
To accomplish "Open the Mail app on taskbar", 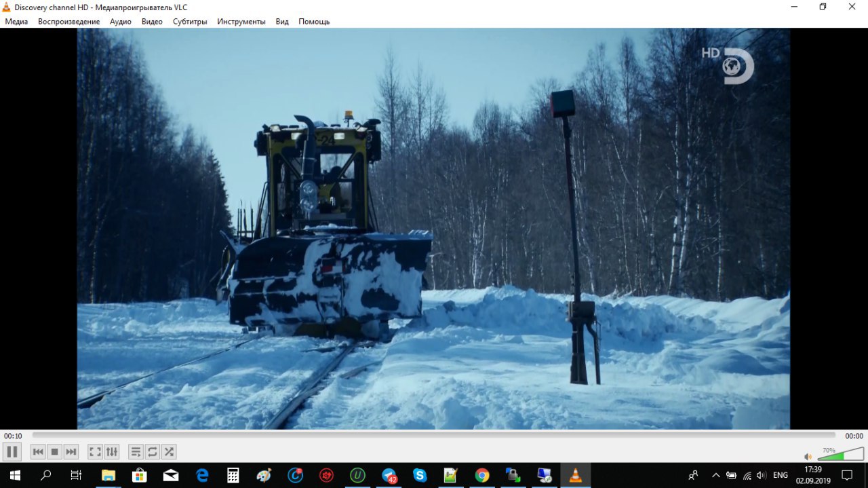I will [x=171, y=475].
